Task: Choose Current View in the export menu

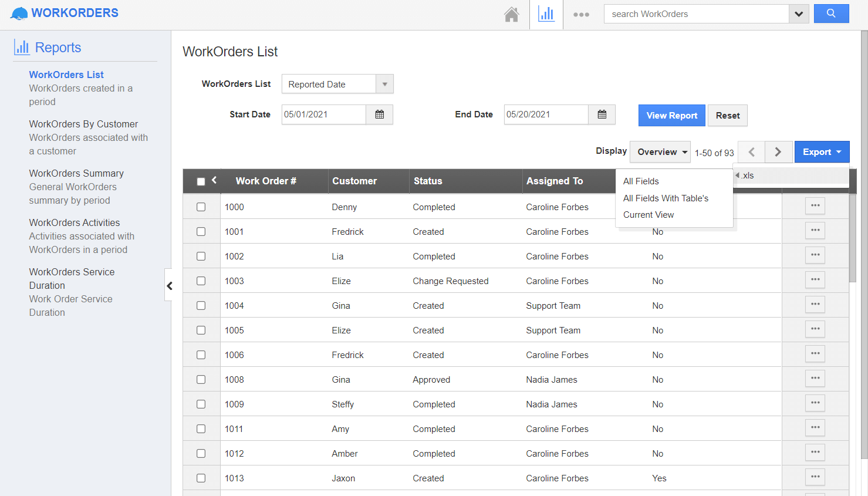Action: (648, 214)
